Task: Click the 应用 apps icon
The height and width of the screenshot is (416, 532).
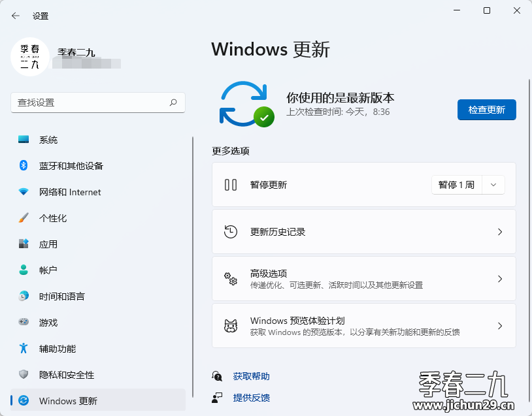Action: pyautogui.click(x=24, y=244)
